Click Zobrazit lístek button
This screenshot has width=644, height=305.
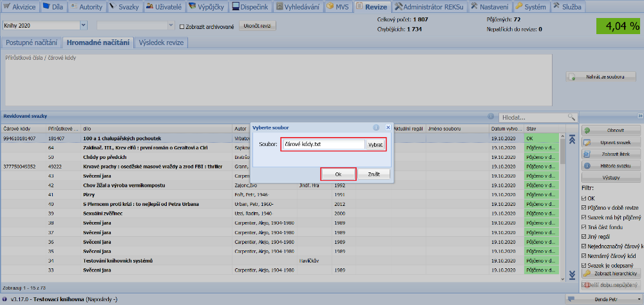point(611,154)
